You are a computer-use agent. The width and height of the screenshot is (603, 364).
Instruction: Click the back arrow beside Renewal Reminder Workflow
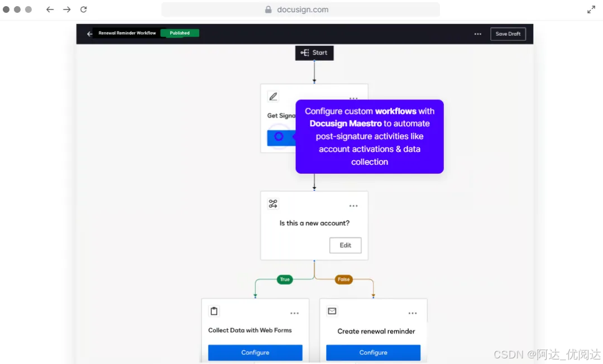[89, 34]
